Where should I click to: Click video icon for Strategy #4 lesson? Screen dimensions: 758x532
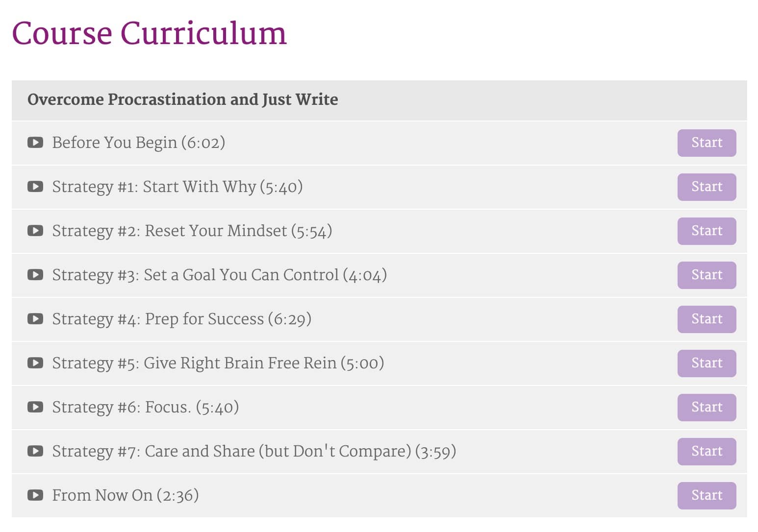click(x=35, y=319)
